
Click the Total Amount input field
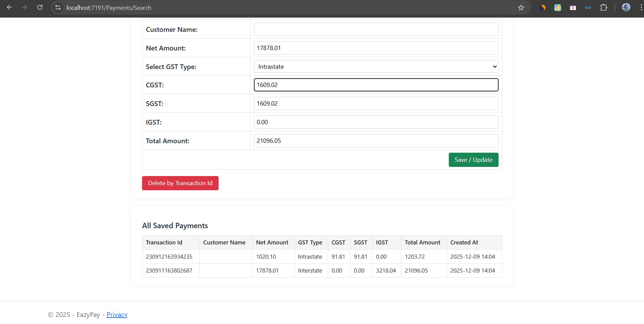click(x=376, y=141)
